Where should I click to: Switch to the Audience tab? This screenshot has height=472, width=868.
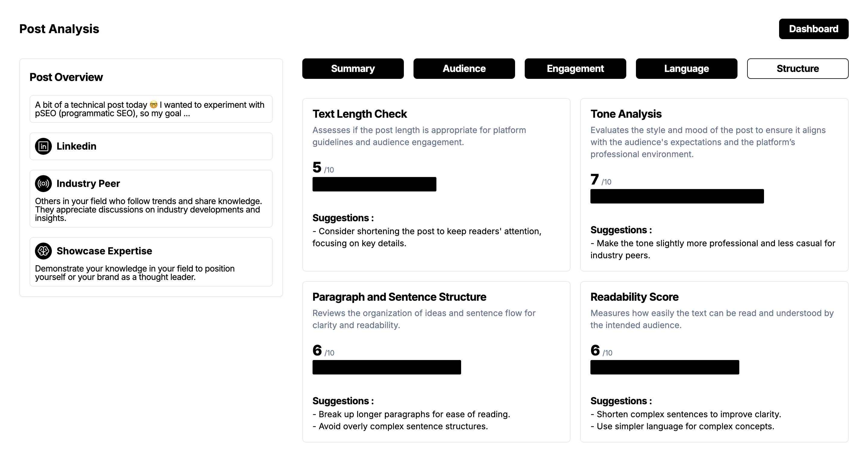(x=464, y=69)
